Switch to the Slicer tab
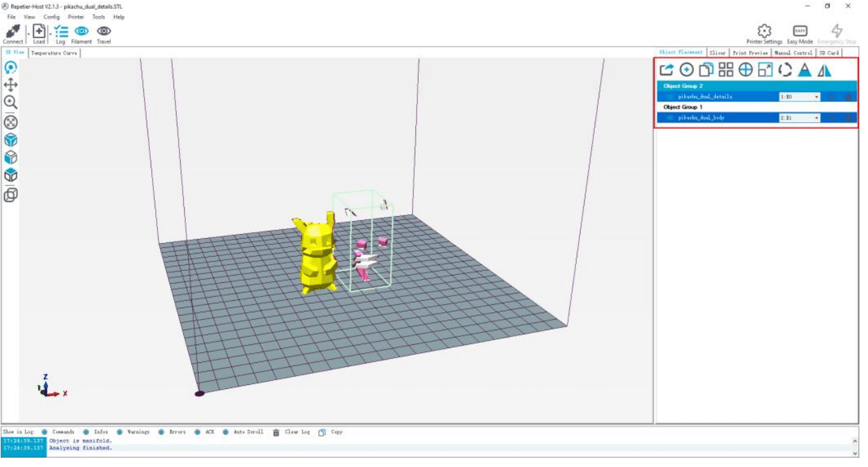Viewport: 868px width, 467px height. click(x=717, y=53)
